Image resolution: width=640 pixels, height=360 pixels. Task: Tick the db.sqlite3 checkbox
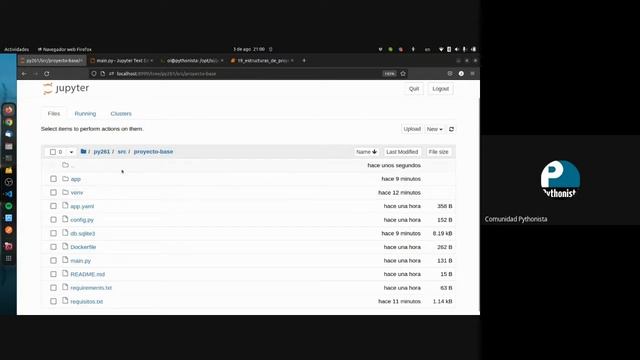[x=53, y=233]
